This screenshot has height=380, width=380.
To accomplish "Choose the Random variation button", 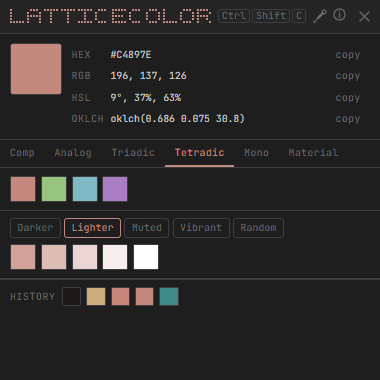I will coord(258,228).
